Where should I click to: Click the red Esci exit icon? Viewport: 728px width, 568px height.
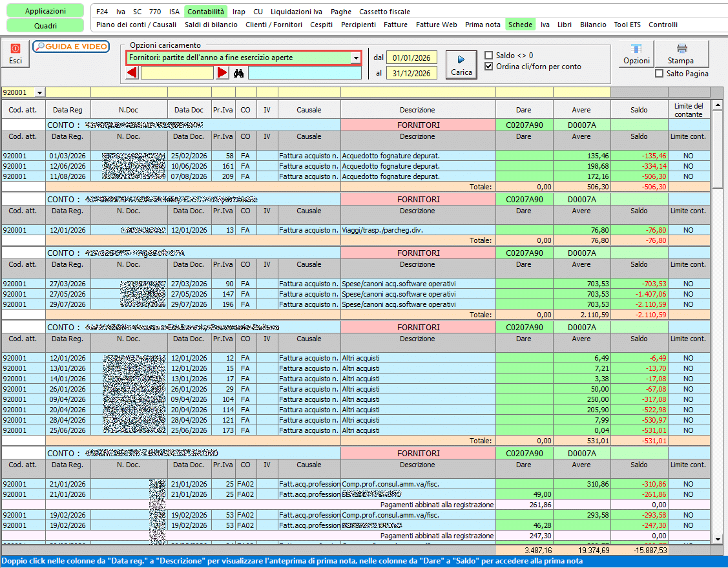[x=16, y=54]
